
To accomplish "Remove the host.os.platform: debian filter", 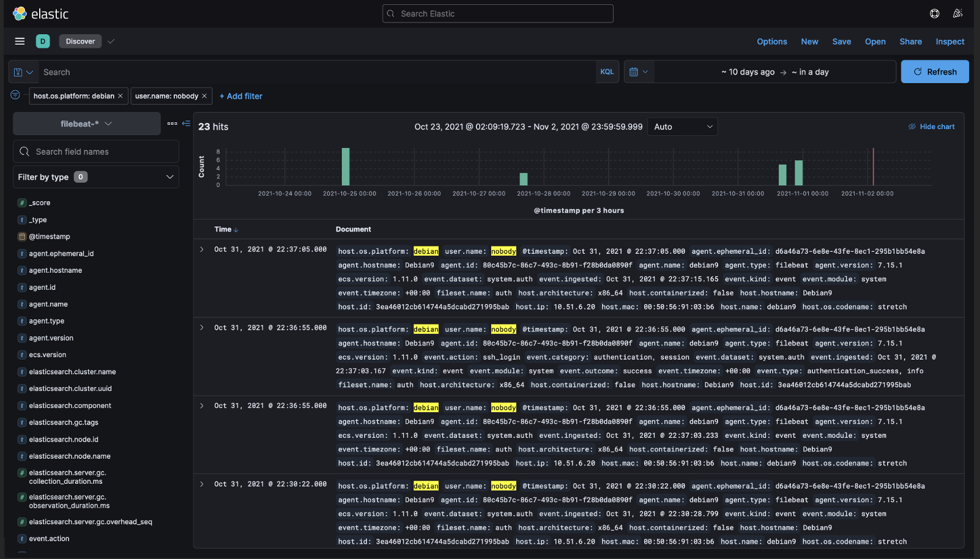I will 121,96.
